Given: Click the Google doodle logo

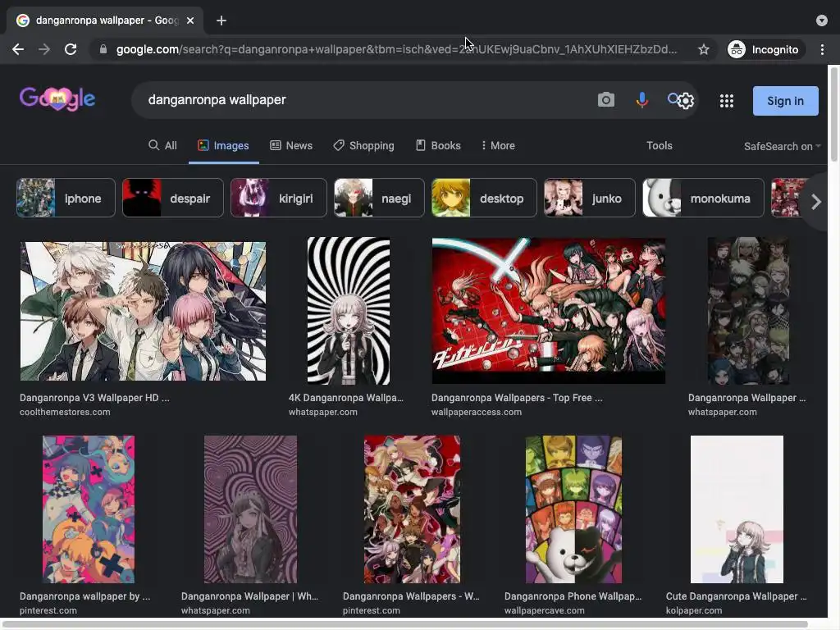Looking at the screenshot, I should (57, 99).
